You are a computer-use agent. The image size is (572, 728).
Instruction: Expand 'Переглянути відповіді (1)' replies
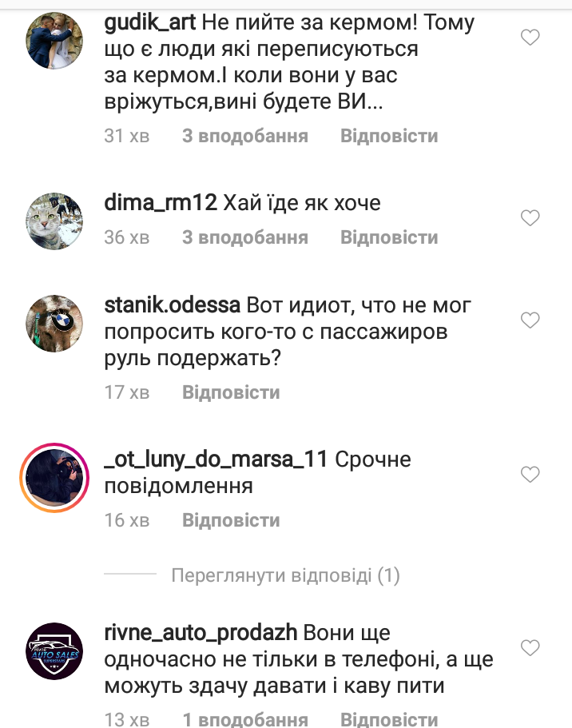click(285, 575)
